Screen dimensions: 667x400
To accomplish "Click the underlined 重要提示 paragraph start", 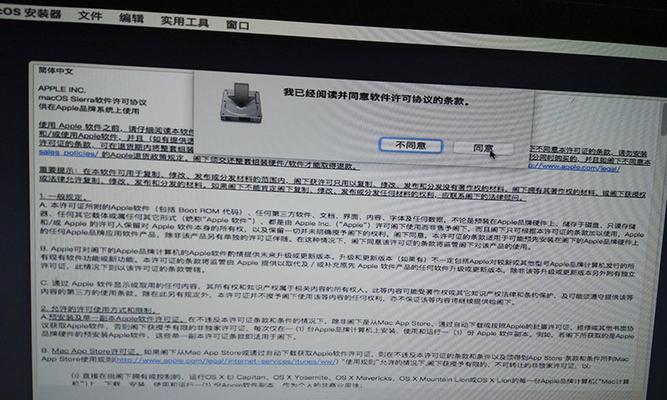I will point(59,170).
